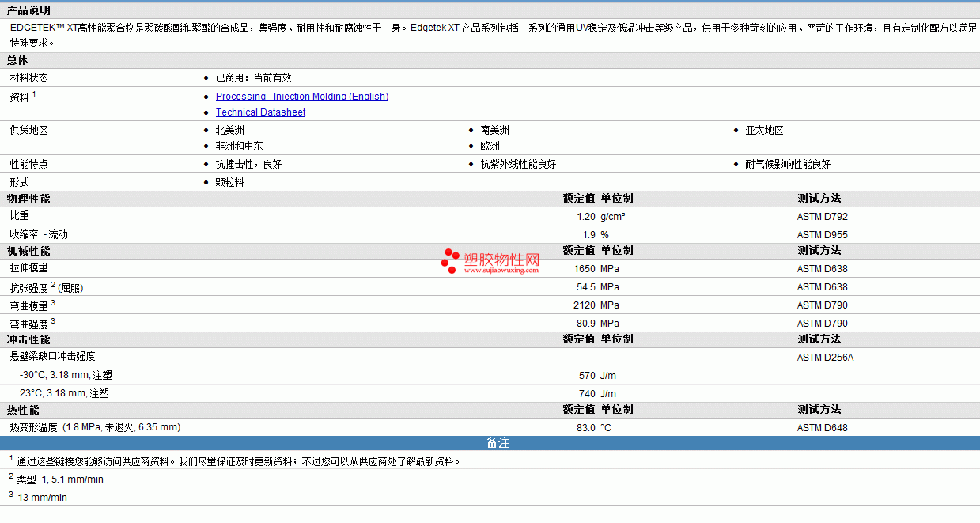Viewport: 980px width, 523px height.
Task: Select the 热性能 section header
Action: click(x=23, y=410)
